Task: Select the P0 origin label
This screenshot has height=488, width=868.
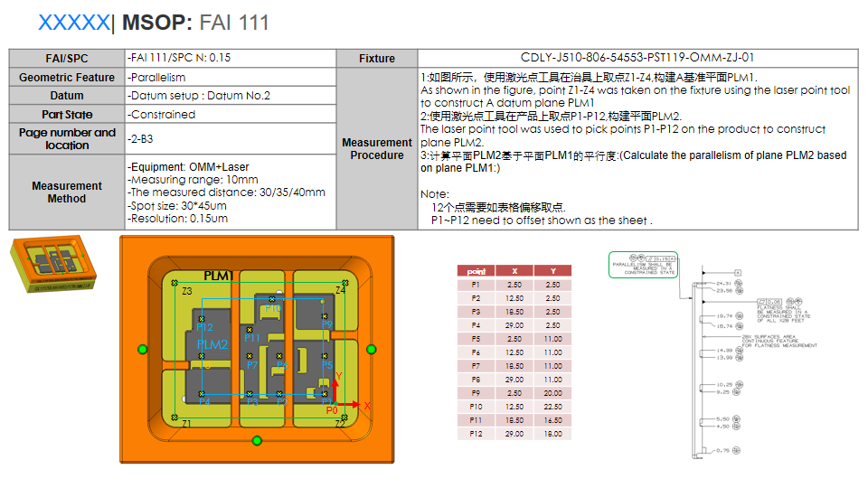Action: [332, 410]
